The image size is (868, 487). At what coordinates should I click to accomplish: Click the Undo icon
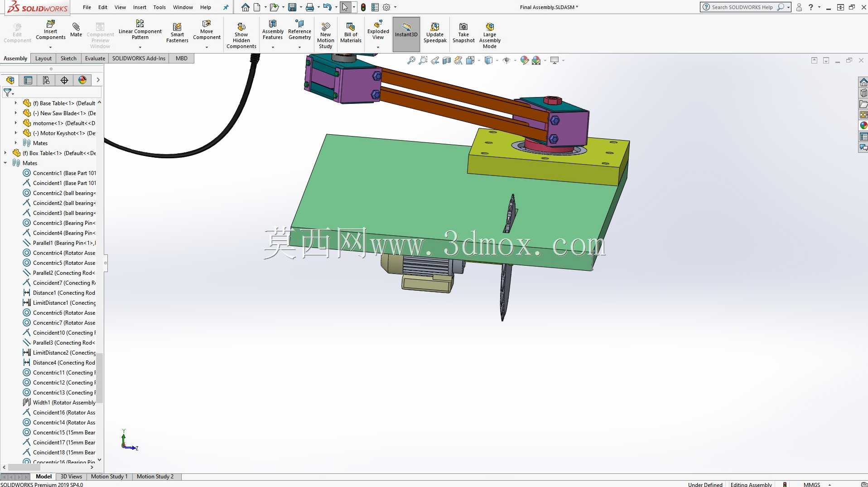(x=327, y=7)
